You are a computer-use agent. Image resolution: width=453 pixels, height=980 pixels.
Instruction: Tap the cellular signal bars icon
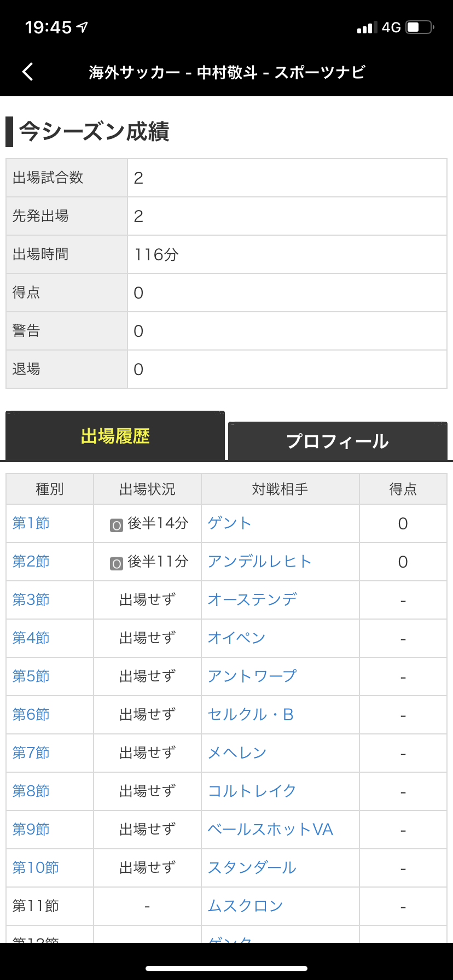(367, 27)
